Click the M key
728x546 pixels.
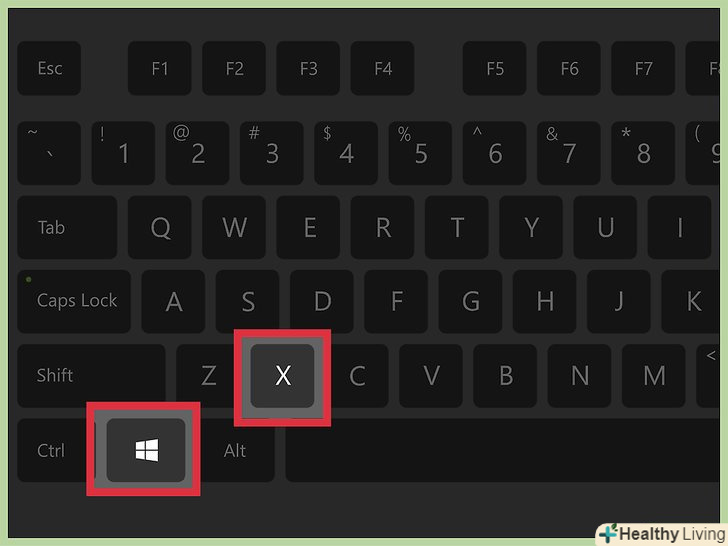point(654,376)
